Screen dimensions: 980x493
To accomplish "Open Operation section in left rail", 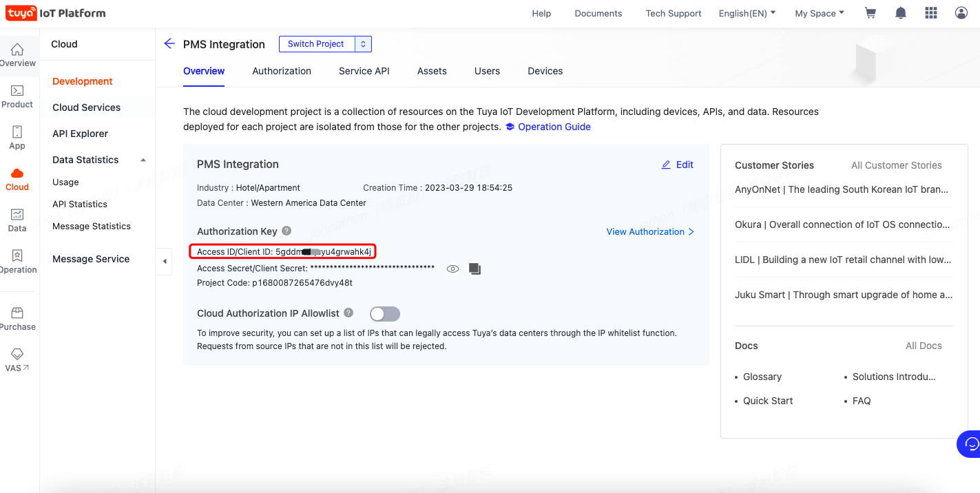I will (17, 262).
